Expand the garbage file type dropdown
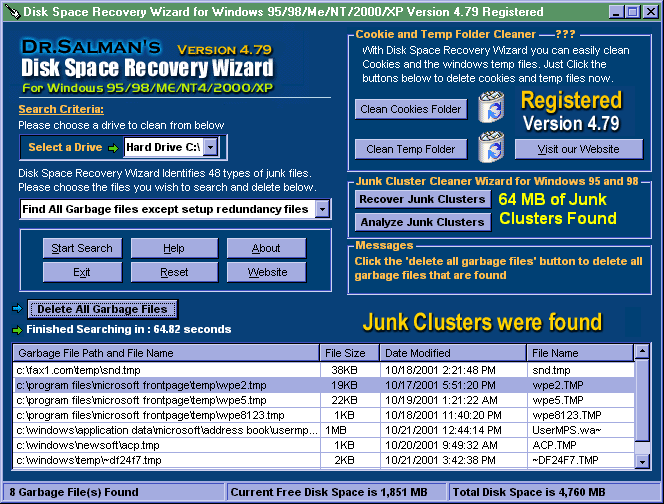The width and height of the screenshot is (664, 504). [322, 209]
